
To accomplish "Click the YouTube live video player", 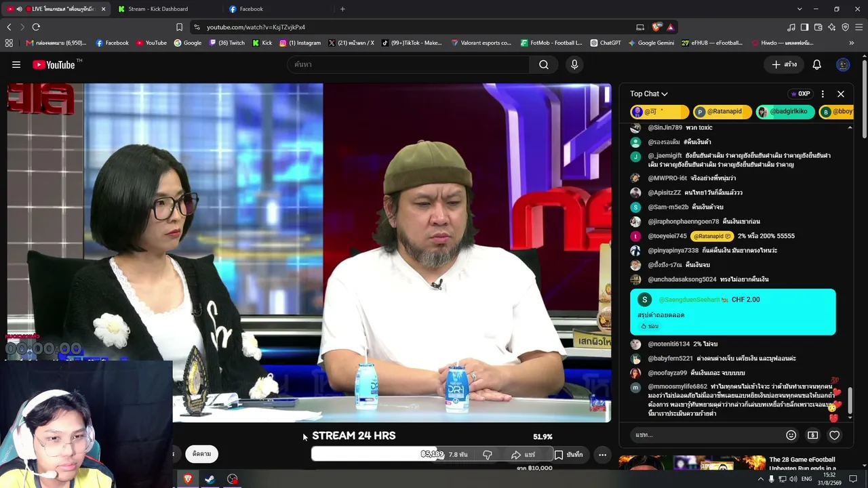I will [309, 252].
